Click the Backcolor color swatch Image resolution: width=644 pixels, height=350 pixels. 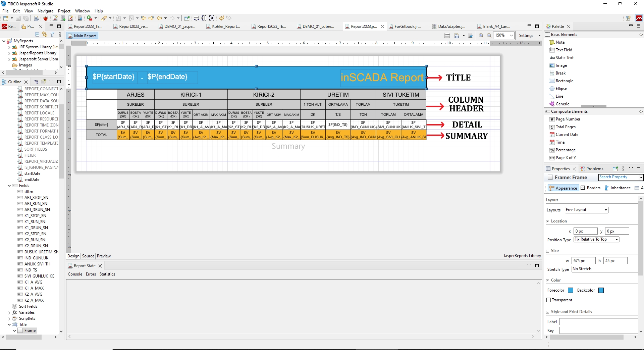click(601, 290)
